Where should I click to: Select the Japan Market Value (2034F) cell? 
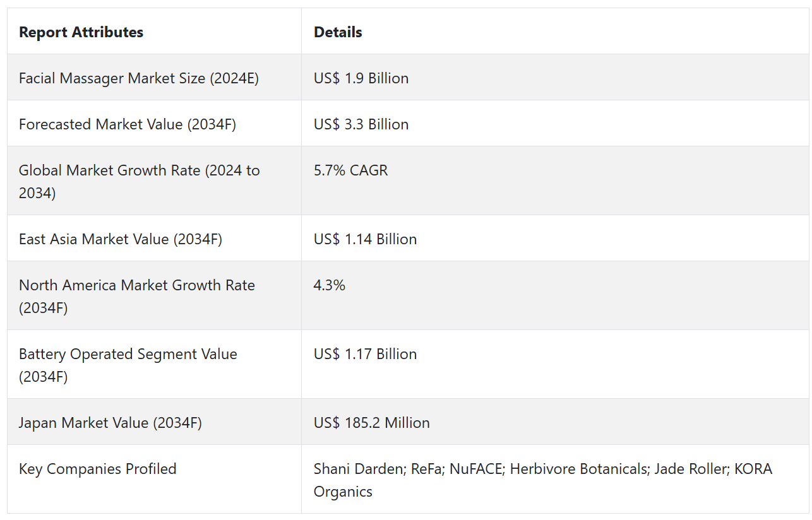[110, 423]
